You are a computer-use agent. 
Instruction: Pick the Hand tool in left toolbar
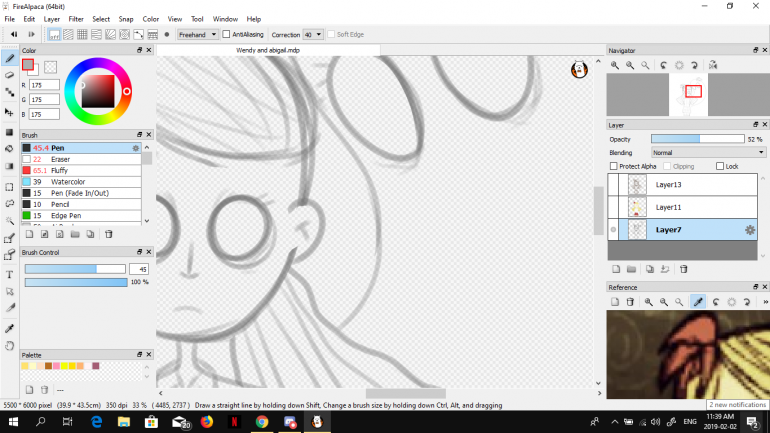click(10, 345)
